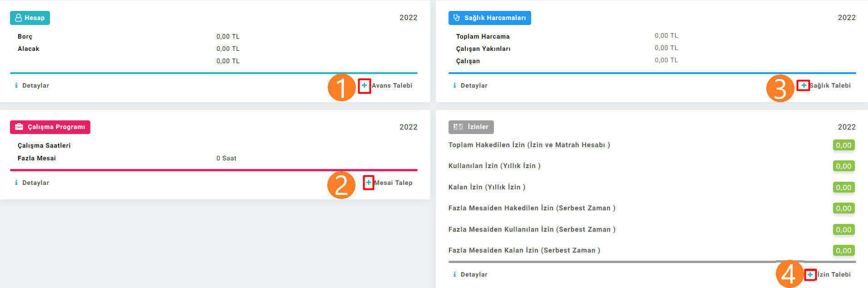Click the Sağlık Talebi request link
This screenshot has height=288, width=868.
pos(830,85)
